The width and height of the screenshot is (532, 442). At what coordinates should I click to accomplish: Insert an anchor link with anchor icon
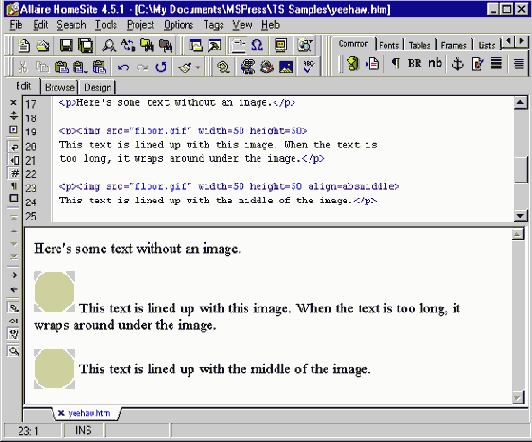tap(457, 64)
